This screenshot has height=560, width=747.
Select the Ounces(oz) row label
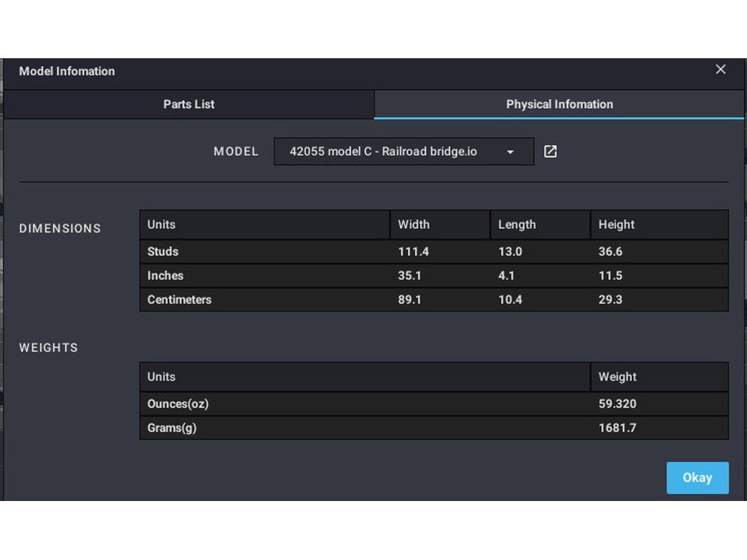(x=178, y=404)
